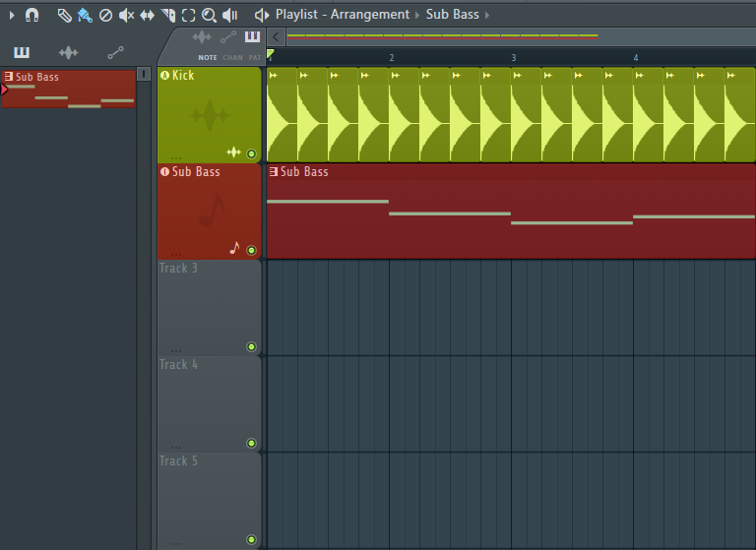Image resolution: width=756 pixels, height=550 pixels.
Task: Mute Track 3 green light
Action: pyautogui.click(x=251, y=346)
